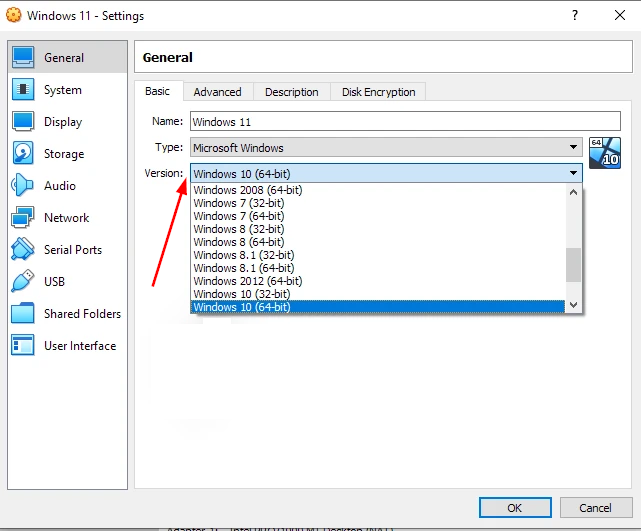The image size is (641, 531).
Task: Switch to the Disk Encryption tab
Action: pos(379,92)
